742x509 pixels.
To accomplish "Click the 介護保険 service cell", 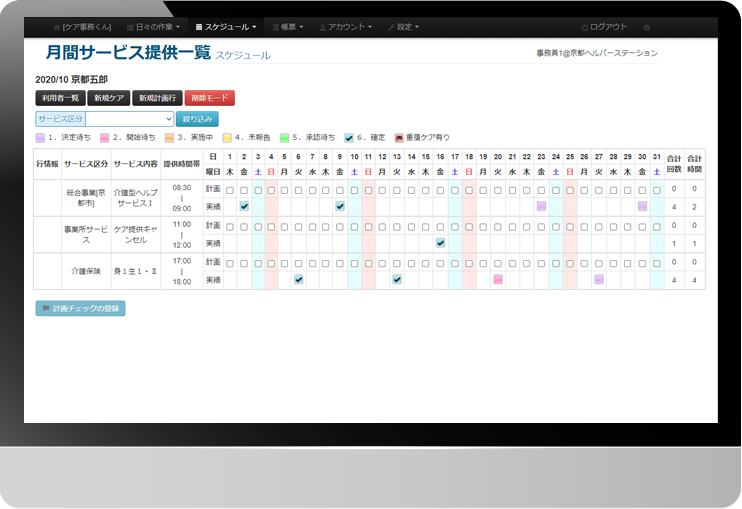I will coord(86,271).
